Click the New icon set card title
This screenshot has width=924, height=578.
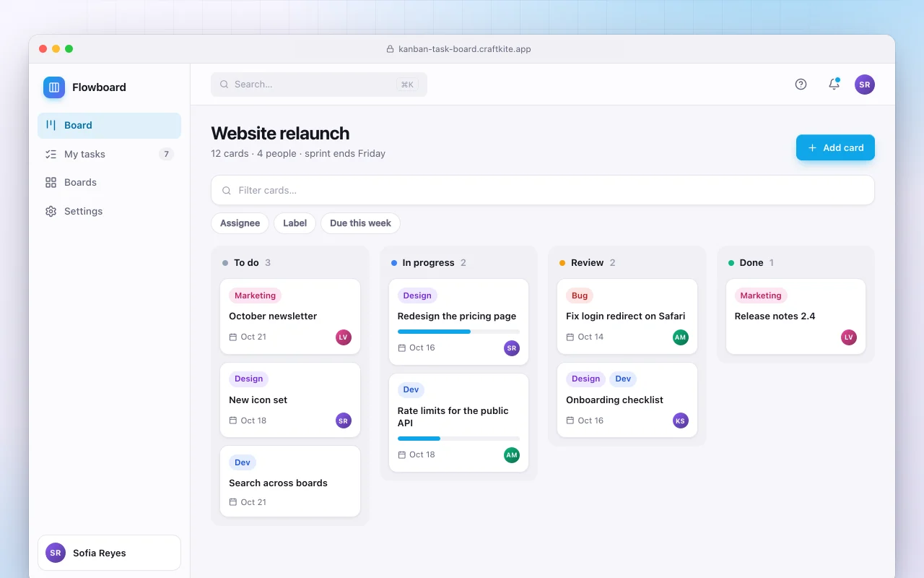pos(258,400)
